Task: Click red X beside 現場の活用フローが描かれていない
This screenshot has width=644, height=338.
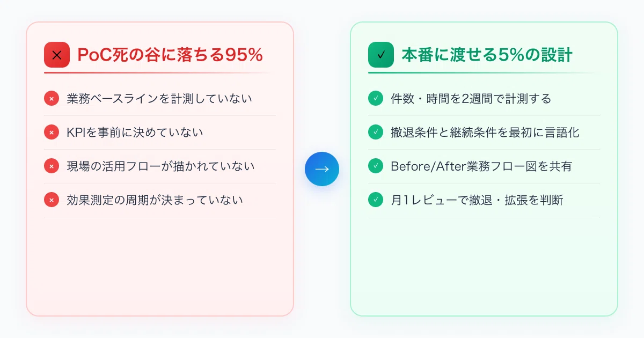Action: [x=52, y=166]
